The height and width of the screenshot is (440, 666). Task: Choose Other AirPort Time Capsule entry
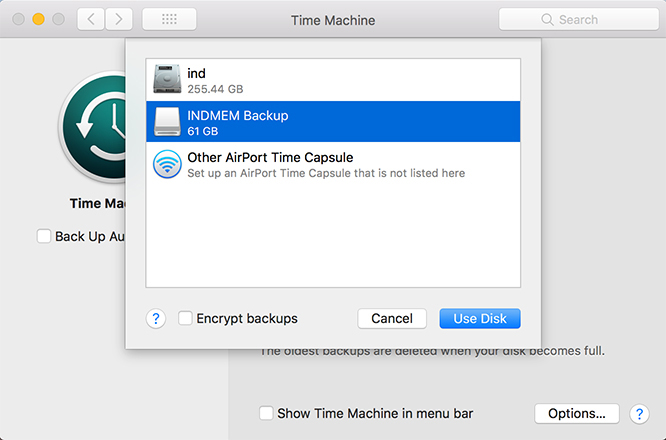pyautogui.click(x=333, y=164)
